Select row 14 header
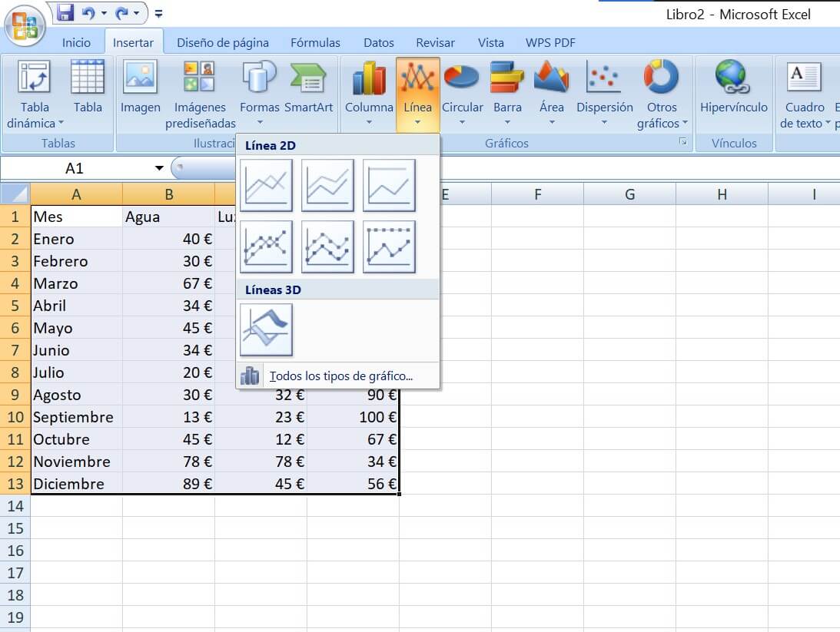The height and width of the screenshot is (632, 840). (x=15, y=506)
